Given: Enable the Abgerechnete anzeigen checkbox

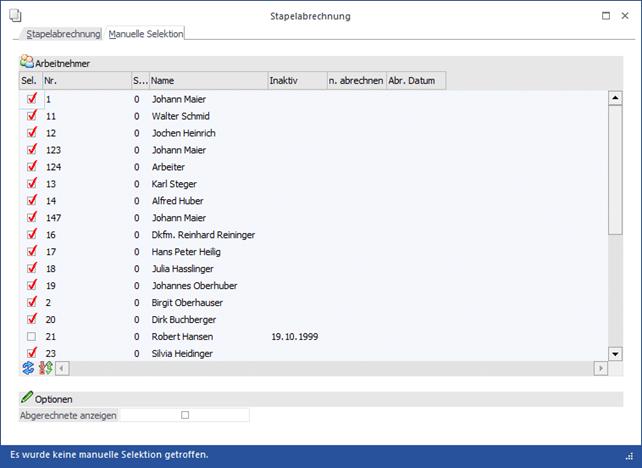Looking at the screenshot, I should pos(185,414).
